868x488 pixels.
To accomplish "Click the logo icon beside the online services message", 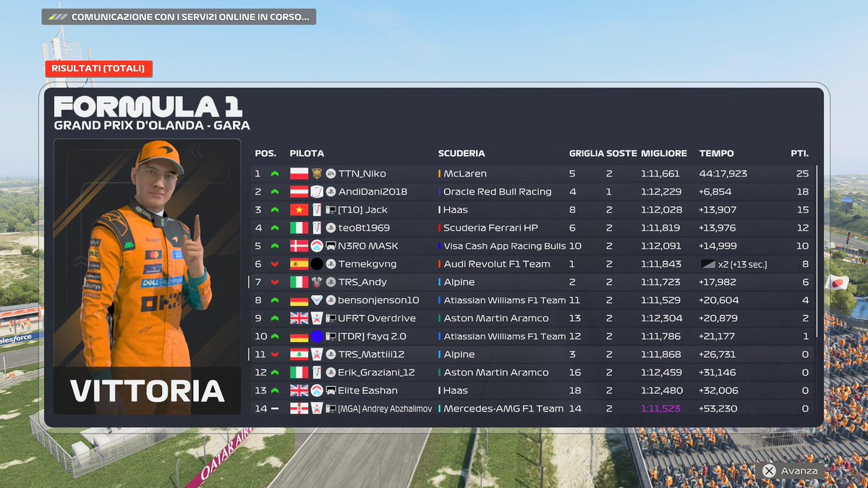I will 57,17.
